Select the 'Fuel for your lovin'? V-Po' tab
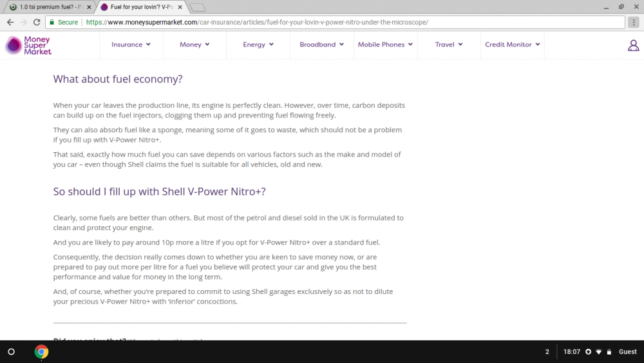644x363 pixels. click(141, 7)
